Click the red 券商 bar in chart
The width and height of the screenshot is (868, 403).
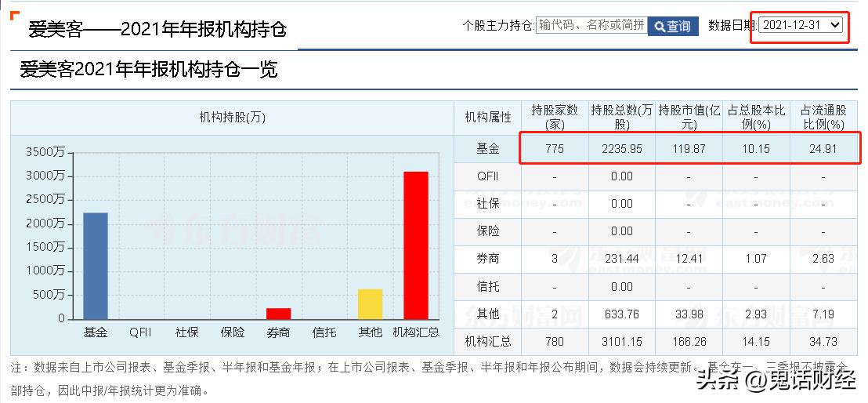[278, 314]
